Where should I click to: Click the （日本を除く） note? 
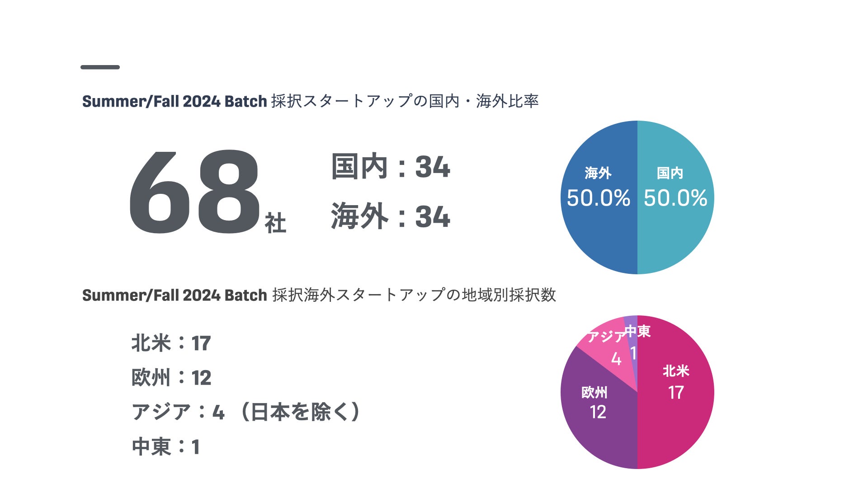[300, 412]
